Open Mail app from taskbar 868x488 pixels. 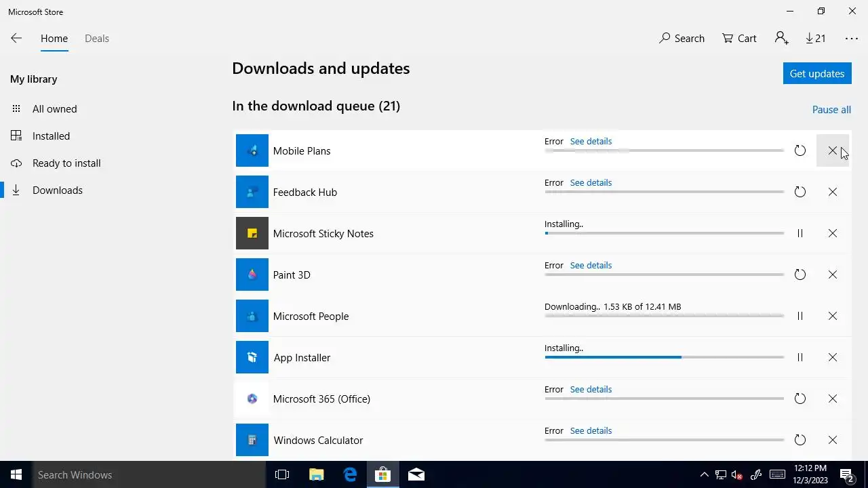(416, 474)
